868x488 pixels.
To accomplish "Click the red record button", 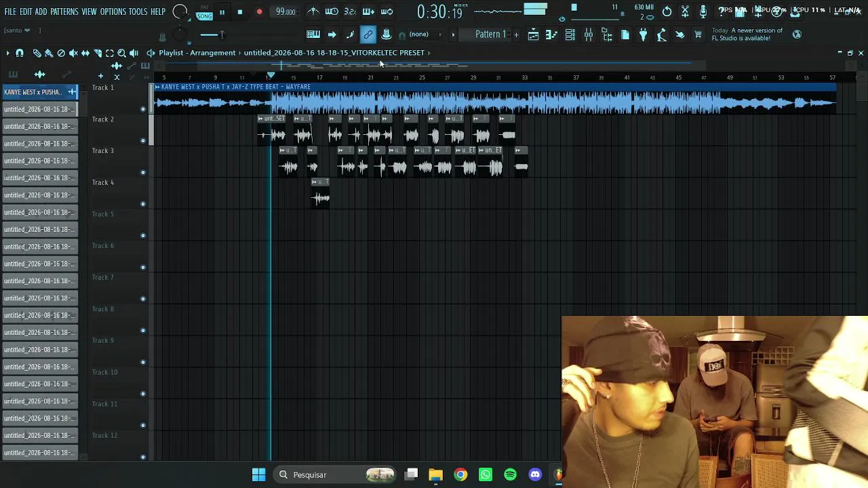I will coord(259,12).
